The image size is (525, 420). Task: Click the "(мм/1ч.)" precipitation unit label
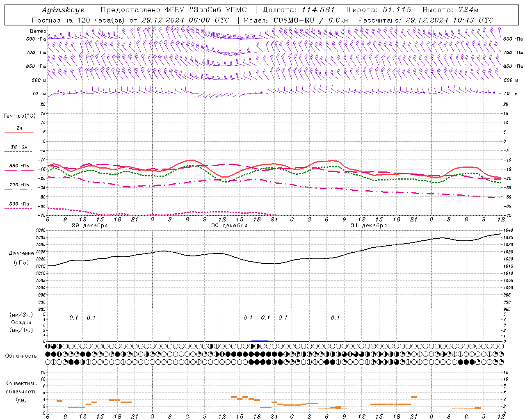point(21,330)
